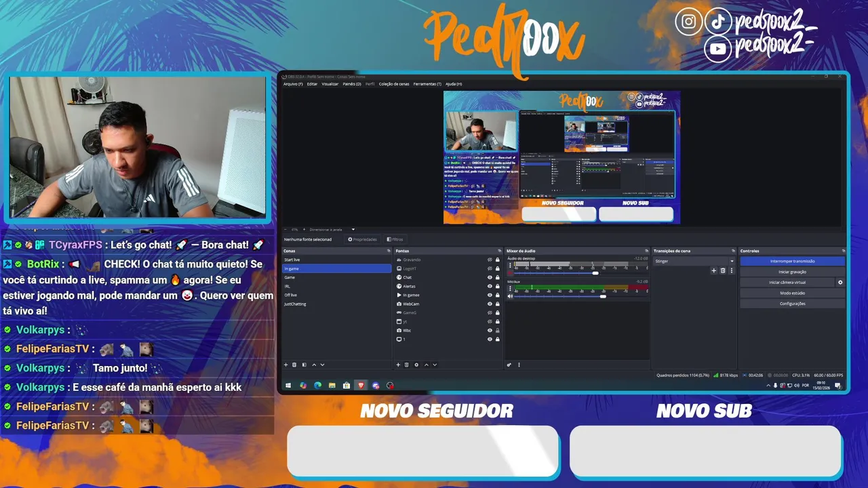868x488 pixels.
Task: Add a new source with plus icon in Fontes
Action: click(398, 365)
